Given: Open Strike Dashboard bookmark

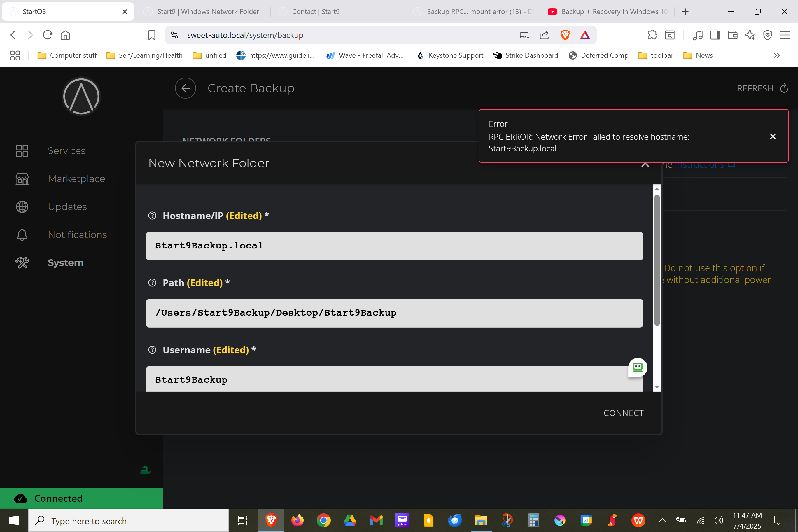Looking at the screenshot, I should (526, 55).
